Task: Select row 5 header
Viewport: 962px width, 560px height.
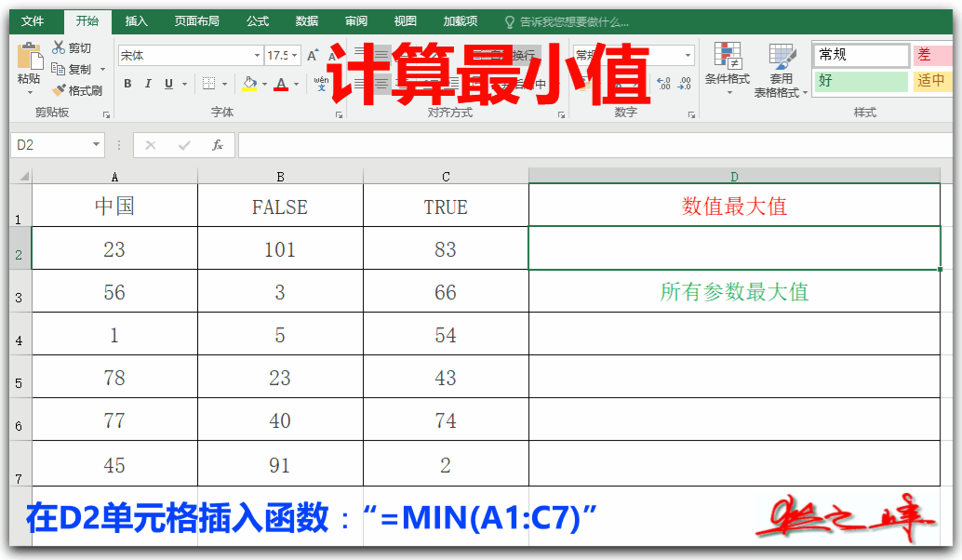Action: (20, 377)
